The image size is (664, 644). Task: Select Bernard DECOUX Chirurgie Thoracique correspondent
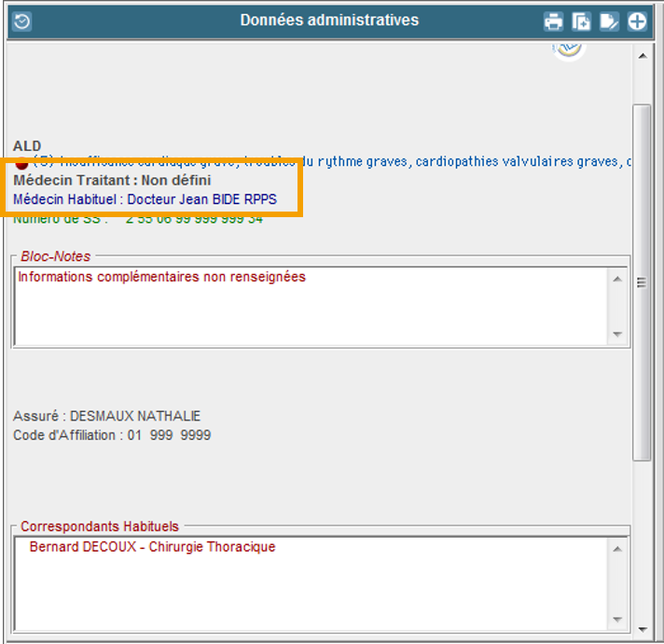pyautogui.click(x=152, y=547)
